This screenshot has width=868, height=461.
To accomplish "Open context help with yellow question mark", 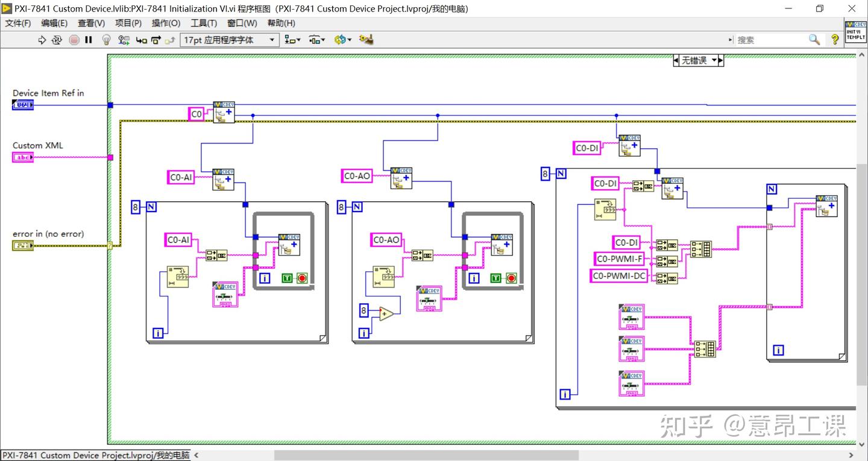I will [835, 40].
